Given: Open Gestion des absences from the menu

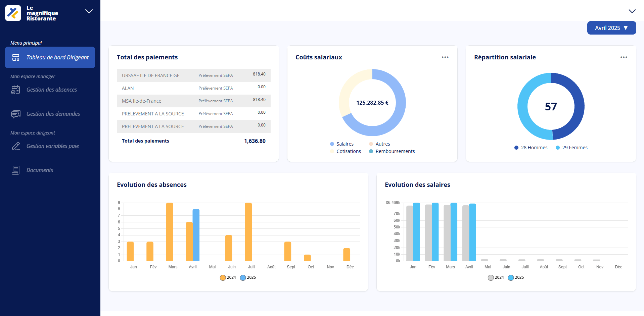Looking at the screenshot, I should click(x=51, y=90).
